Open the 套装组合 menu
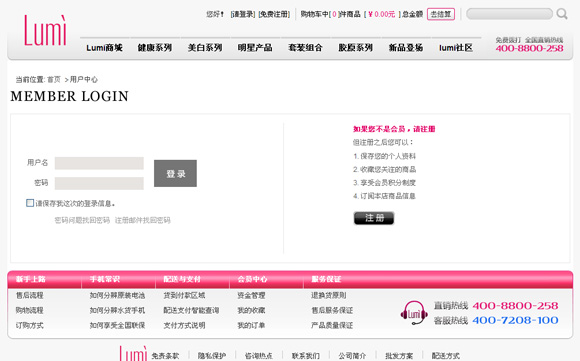 [305, 48]
